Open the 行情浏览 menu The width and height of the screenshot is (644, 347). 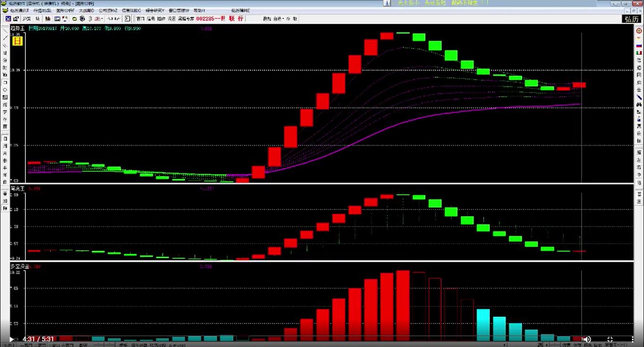(42, 10)
